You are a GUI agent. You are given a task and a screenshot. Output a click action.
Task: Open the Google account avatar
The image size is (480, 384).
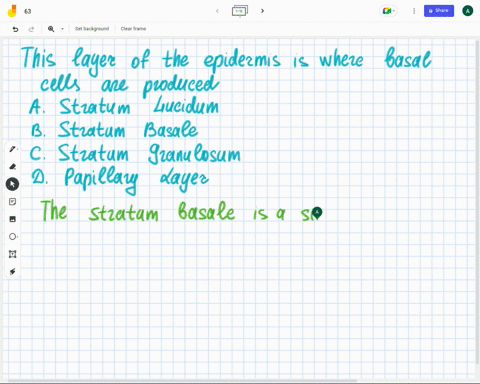point(468,11)
